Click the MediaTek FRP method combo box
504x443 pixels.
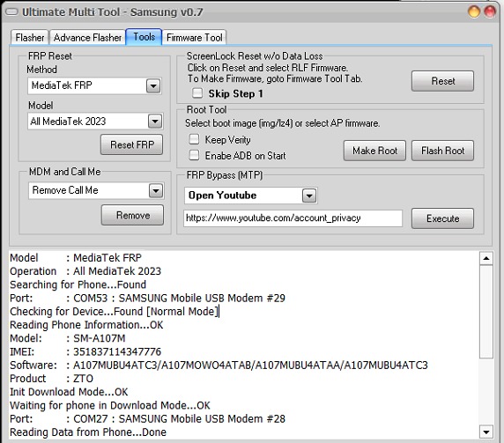[x=94, y=85]
